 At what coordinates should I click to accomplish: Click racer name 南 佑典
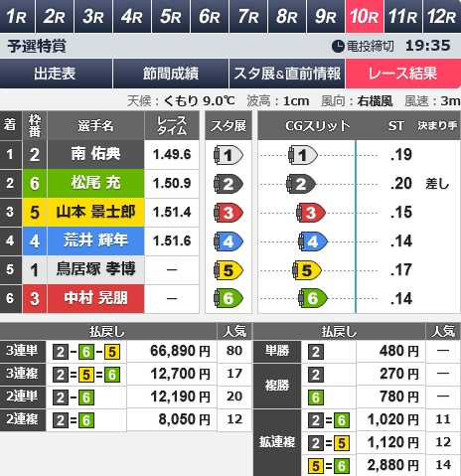[95, 154]
